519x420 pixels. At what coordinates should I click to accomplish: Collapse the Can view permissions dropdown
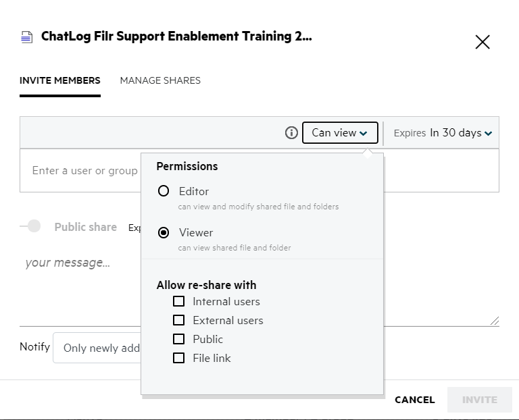point(339,133)
